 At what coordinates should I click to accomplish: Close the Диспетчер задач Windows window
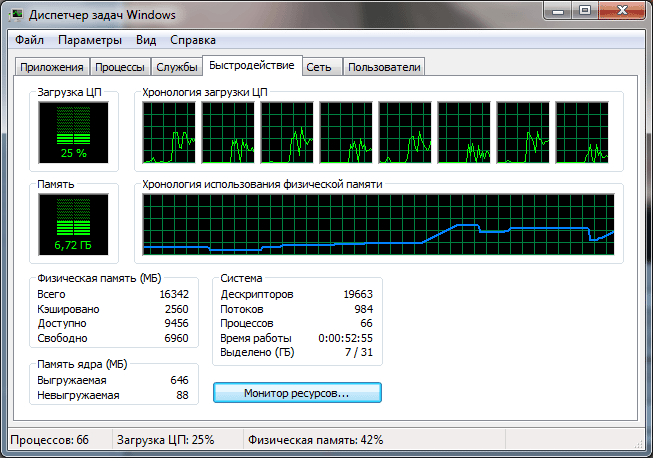coord(622,10)
